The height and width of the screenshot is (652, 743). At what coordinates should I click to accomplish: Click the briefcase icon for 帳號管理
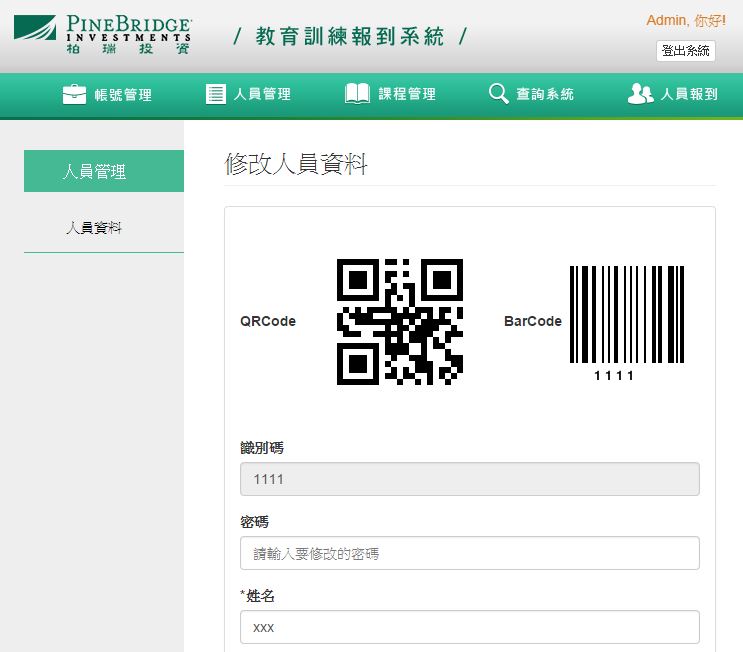(x=74, y=94)
